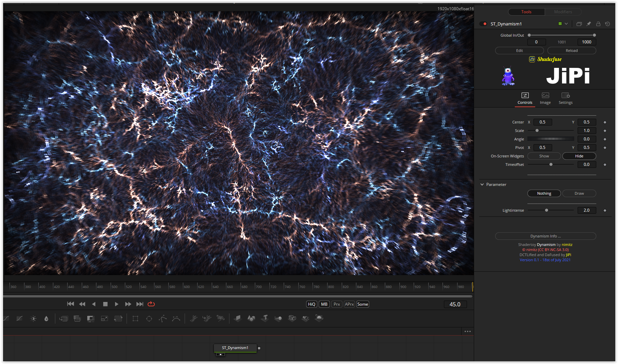Select the Draw parameter option

tap(579, 193)
